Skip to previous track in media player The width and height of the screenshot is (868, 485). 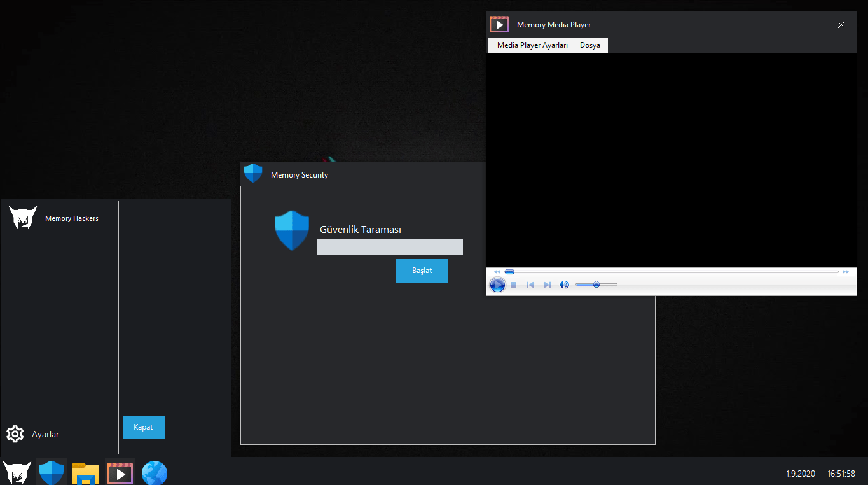tap(530, 285)
